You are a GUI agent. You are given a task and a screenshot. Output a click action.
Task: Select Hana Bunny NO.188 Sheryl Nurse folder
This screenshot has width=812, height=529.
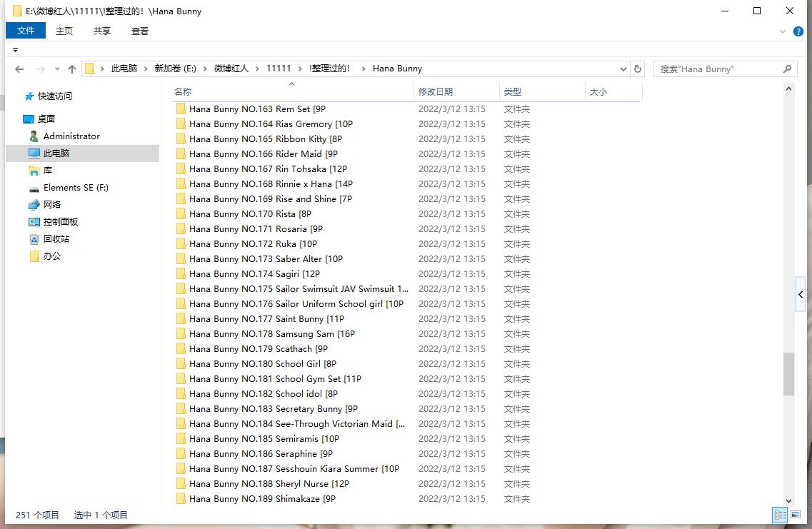(269, 484)
